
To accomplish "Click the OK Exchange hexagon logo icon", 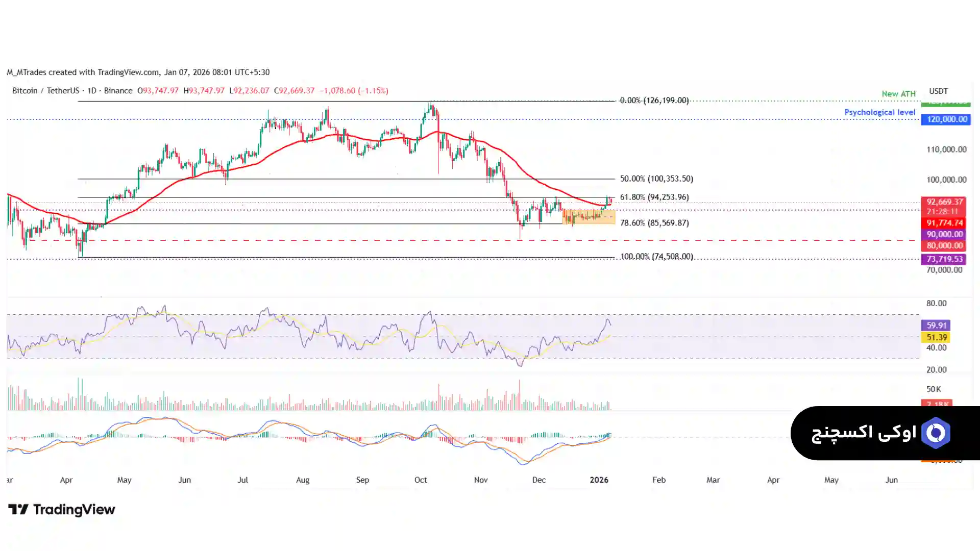I will (x=936, y=433).
